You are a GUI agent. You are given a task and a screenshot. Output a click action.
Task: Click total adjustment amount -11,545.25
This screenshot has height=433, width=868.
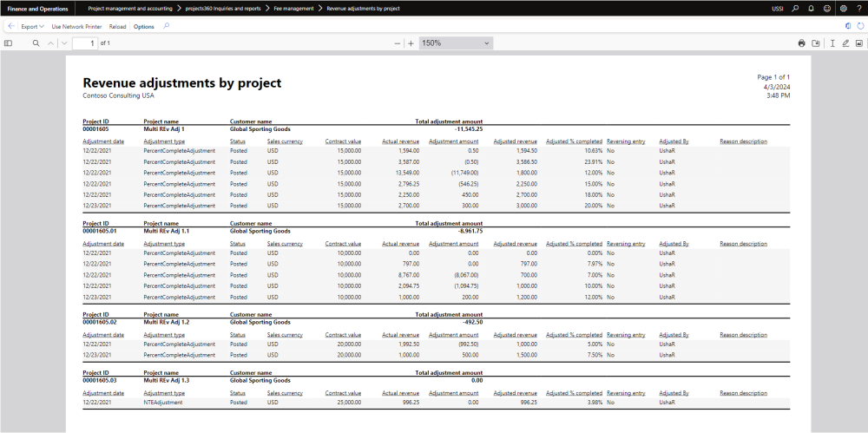pyautogui.click(x=469, y=129)
